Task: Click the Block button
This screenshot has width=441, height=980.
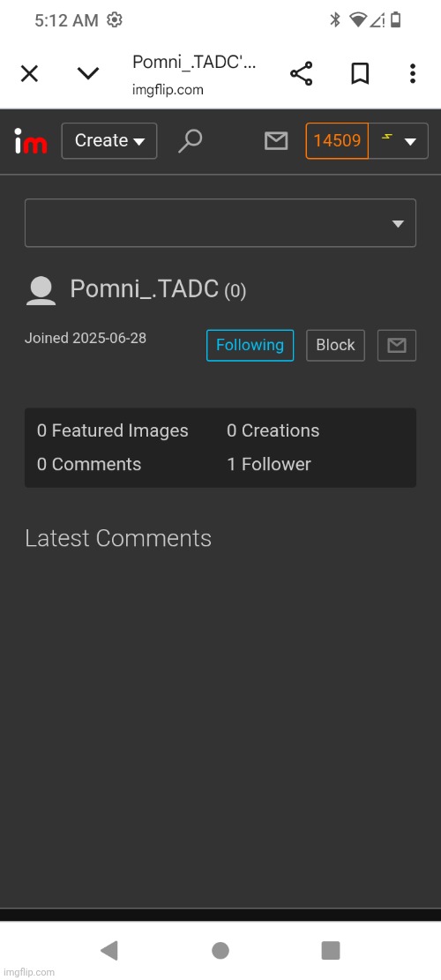Action: tap(335, 345)
